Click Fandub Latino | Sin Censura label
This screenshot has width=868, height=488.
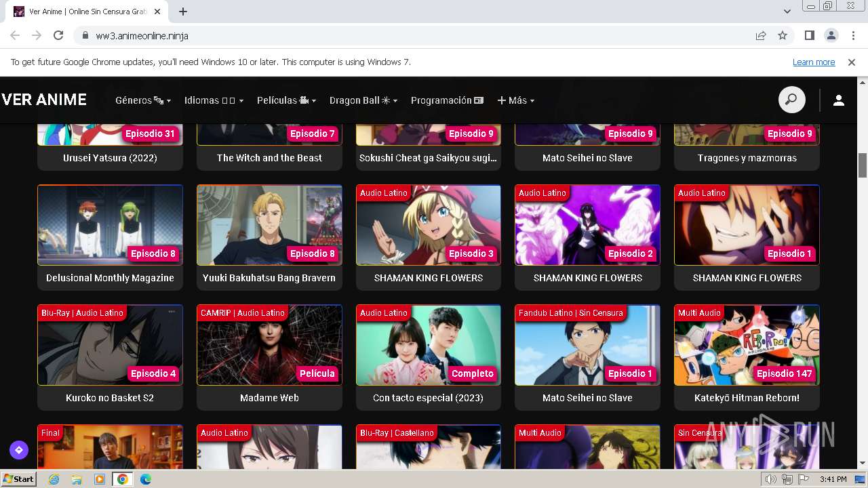(571, 313)
